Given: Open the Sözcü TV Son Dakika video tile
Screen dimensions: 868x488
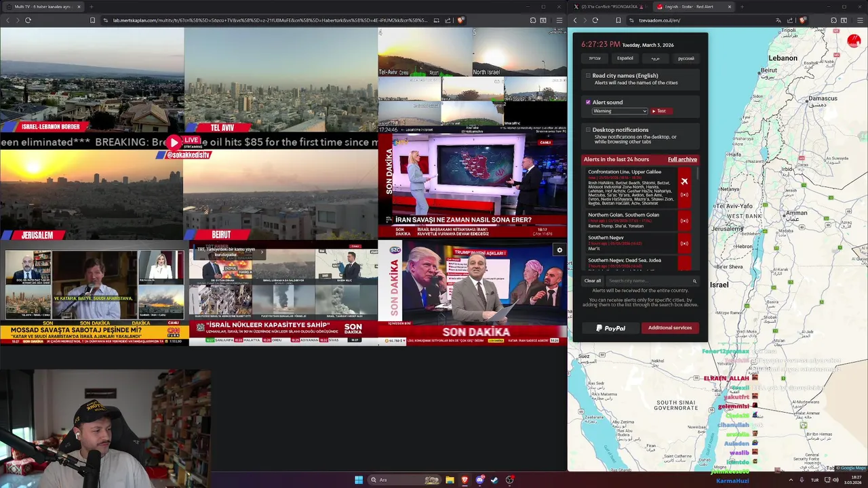Looking at the screenshot, I should [473, 291].
